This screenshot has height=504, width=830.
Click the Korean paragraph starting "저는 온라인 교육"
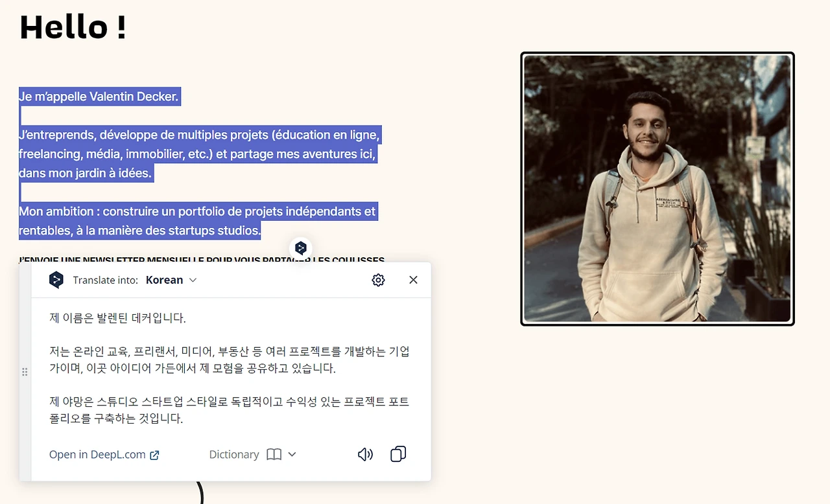pos(230,360)
